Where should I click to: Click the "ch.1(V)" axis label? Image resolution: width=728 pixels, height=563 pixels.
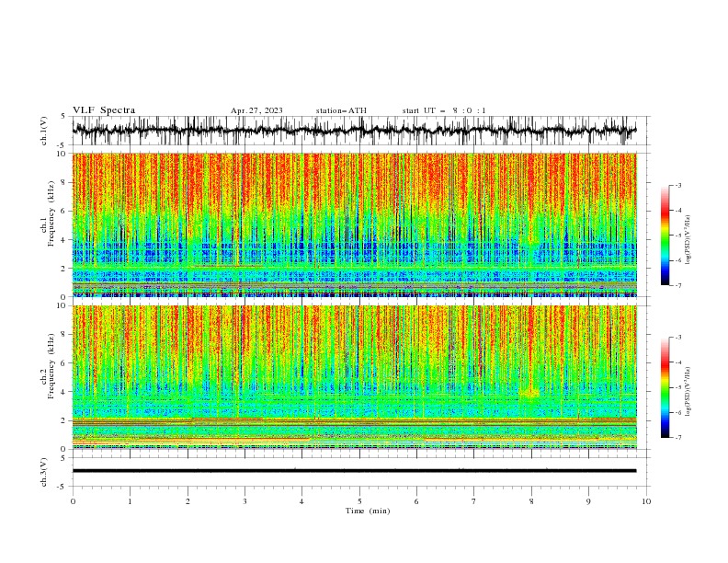point(44,131)
